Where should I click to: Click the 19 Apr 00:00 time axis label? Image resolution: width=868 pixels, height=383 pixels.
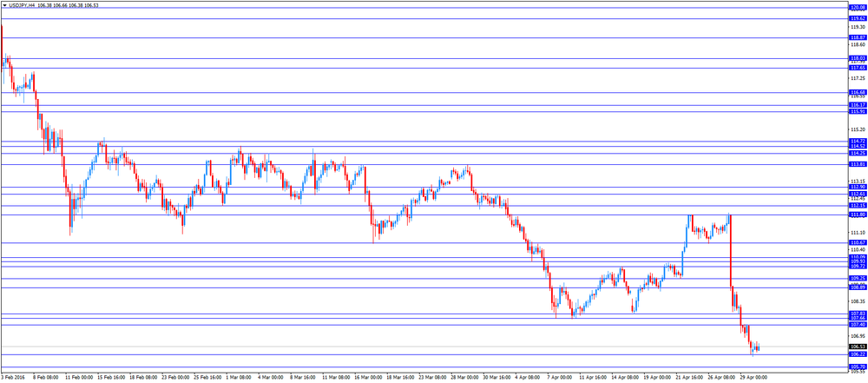pyautogui.click(x=658, y=378)
